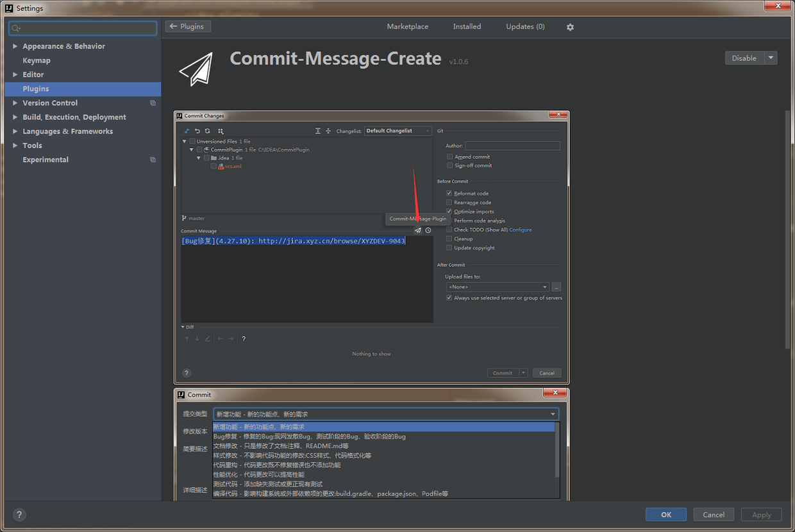The width and height of the screenshot is (795, 532).
Task: Toggle Unversioned Files checkbox
Action: 192,141
